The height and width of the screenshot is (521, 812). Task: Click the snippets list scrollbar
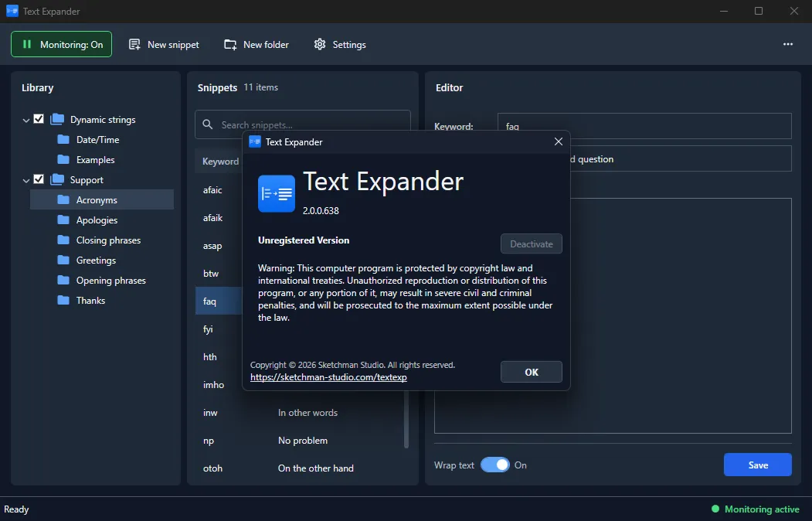[x=406, y=418]
